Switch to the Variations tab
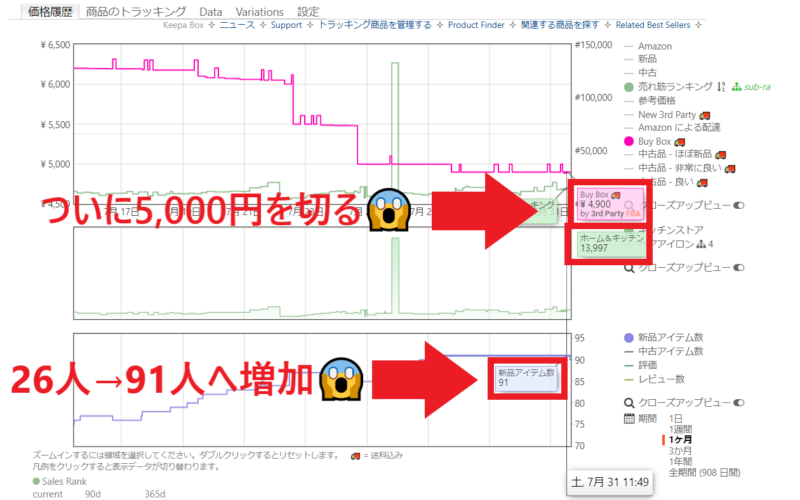800x500 pixels. click(x=259, y=11)
